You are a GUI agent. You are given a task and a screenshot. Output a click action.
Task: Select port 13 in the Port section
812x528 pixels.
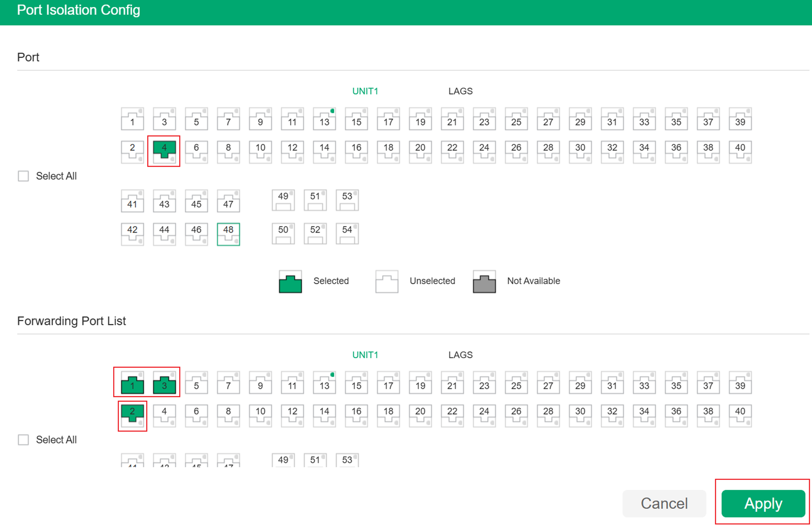coord(324,119)
